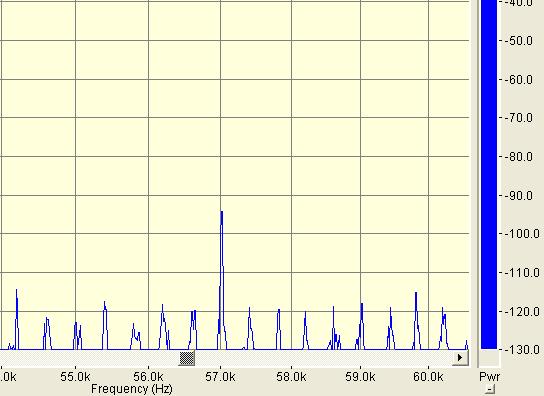Select the 56.0k frequency axis label
Image resolution: width=544 pixels, height=396 pixels.
[x=148, y=377]
